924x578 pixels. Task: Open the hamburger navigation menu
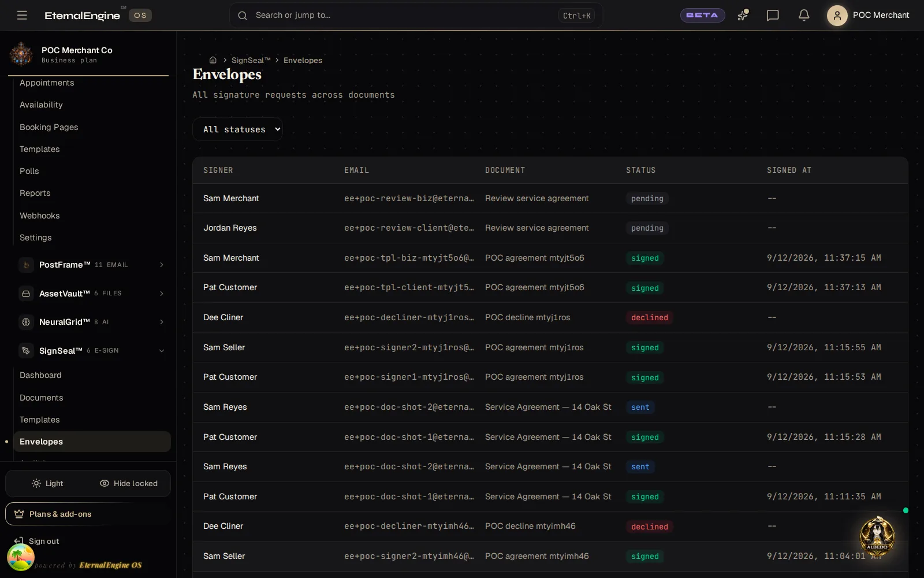[x=22, y=15]
